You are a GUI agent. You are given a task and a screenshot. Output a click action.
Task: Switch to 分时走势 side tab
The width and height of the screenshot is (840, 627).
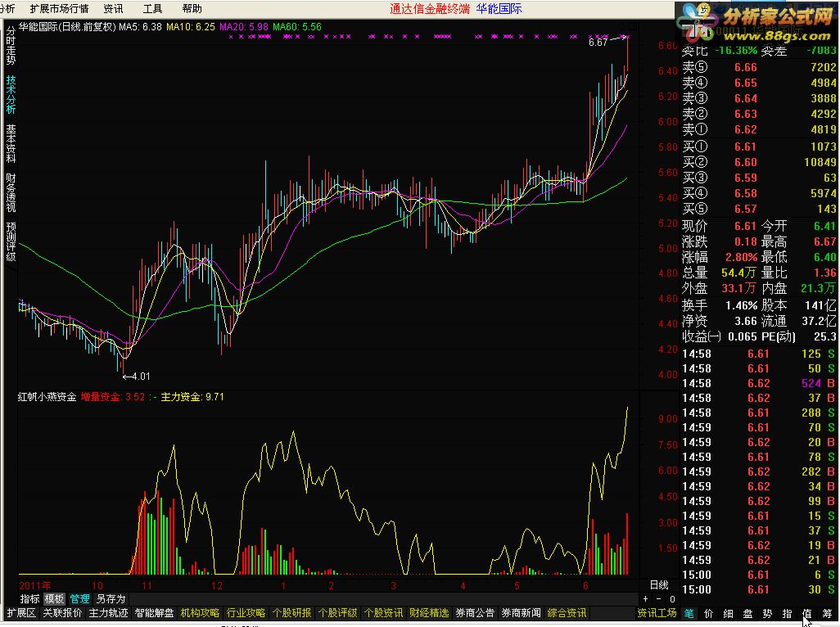[x=11, y=46]
